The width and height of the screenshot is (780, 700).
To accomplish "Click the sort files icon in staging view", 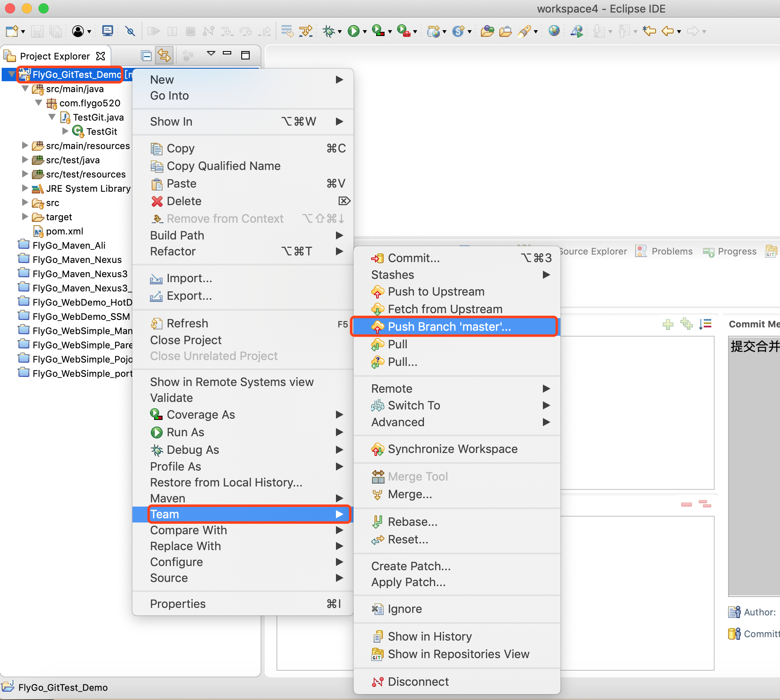I will pos(705,324).
